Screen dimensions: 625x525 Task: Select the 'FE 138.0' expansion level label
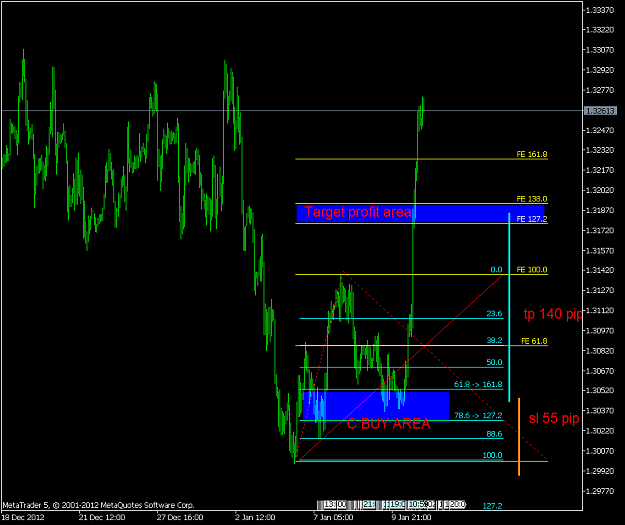[532, 199]
